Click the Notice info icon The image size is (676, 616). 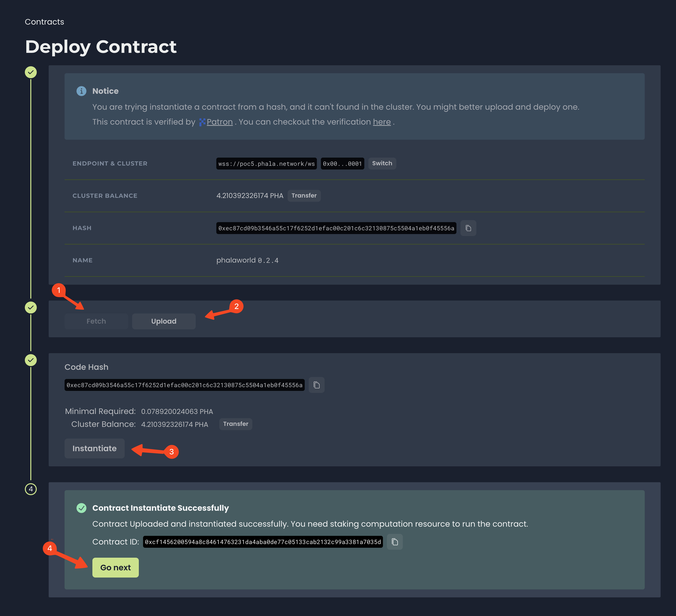tap(81, 91)
